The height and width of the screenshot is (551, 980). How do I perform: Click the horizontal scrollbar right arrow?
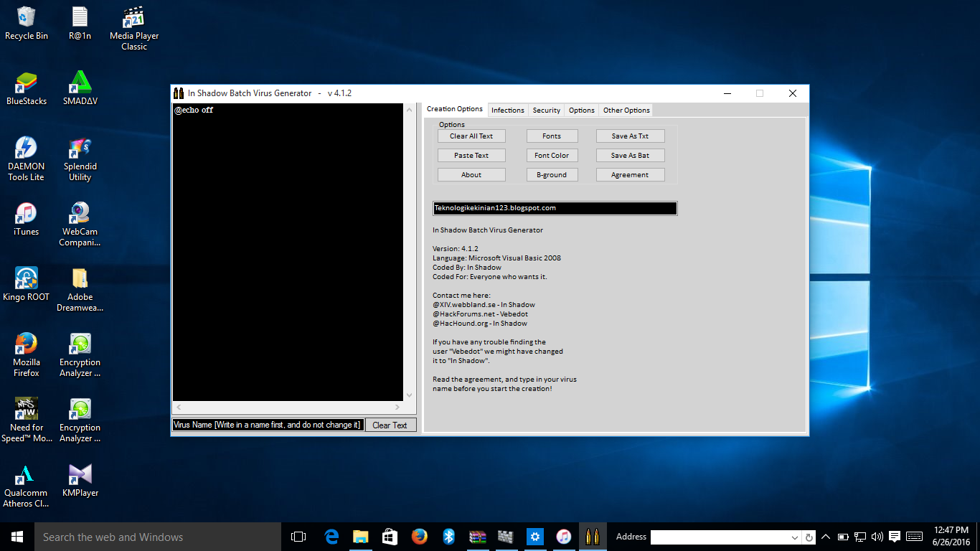[397, 407]
